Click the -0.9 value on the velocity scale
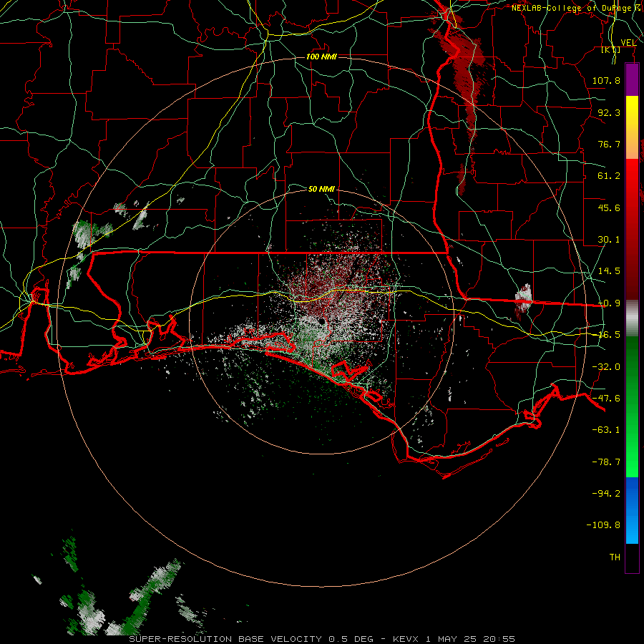This screenshot has height=644, width=644. click(x=609, y=303)
